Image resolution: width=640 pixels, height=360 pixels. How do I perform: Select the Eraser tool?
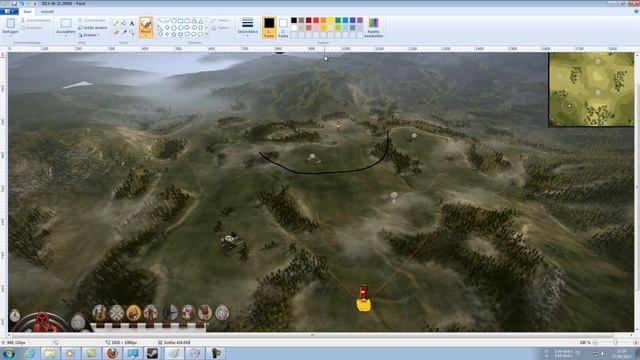click(116, 32)
